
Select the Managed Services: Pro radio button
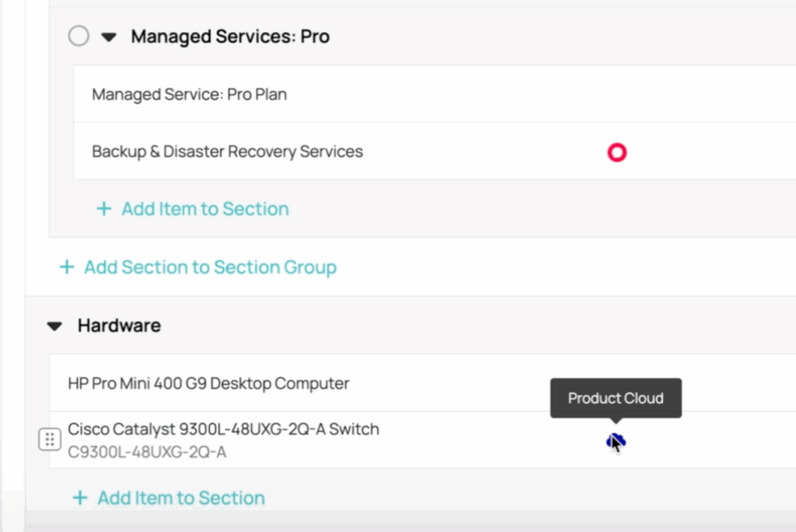tap(79, 37)
